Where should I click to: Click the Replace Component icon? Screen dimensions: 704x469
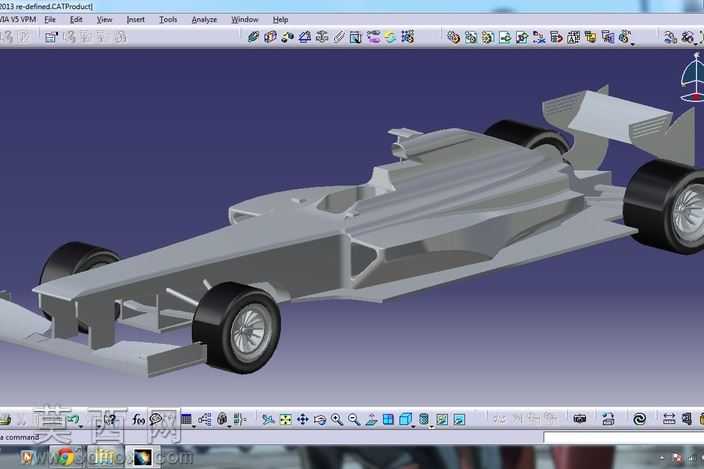pos(539,38)
